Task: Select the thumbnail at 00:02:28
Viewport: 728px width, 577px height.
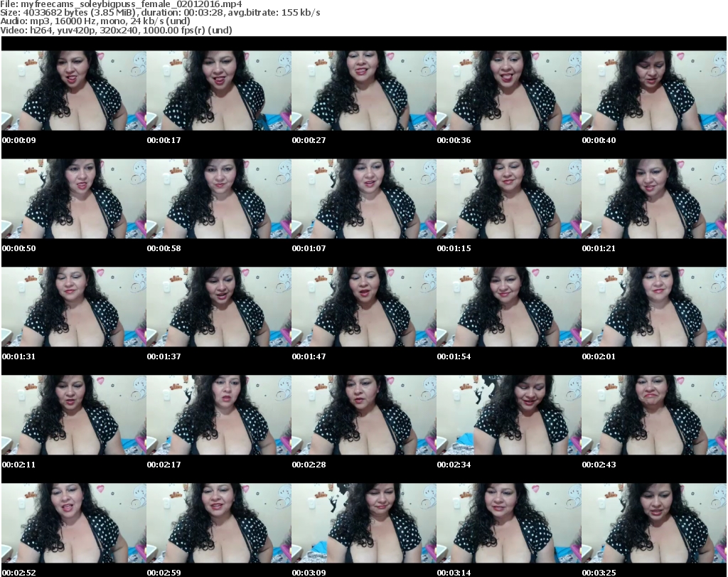Action: [363, 415]
